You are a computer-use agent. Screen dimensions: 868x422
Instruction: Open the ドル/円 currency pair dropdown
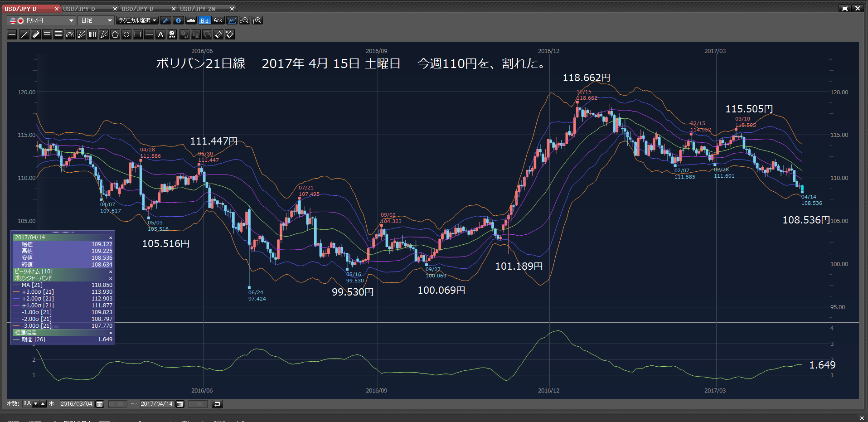tap(41, 20)
